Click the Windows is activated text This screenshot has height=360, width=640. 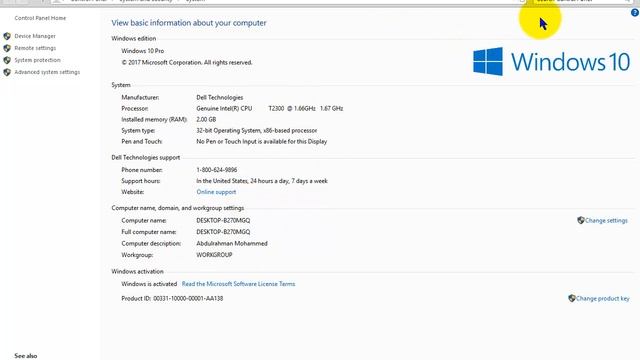[149, 284]
